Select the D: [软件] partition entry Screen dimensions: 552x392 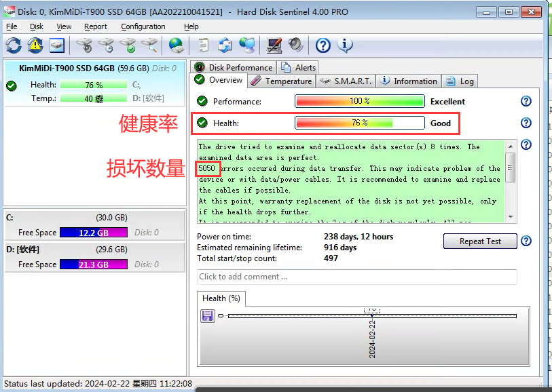[x=94, y=256]
